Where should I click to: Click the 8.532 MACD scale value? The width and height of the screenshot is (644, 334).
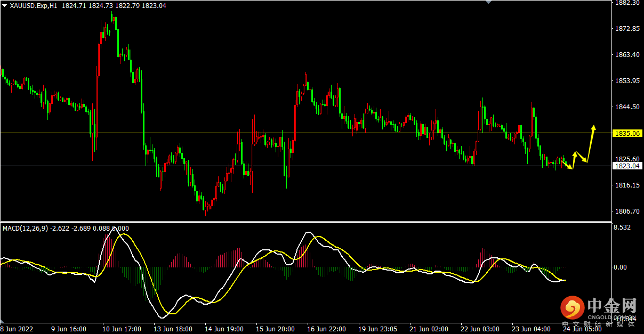(623, 228)
